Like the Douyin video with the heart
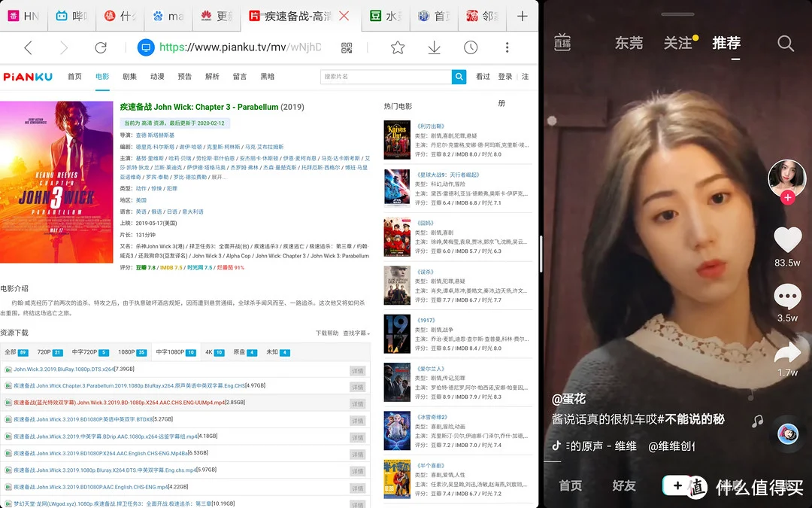The image size is (812, 508). [x=787, y=239]
